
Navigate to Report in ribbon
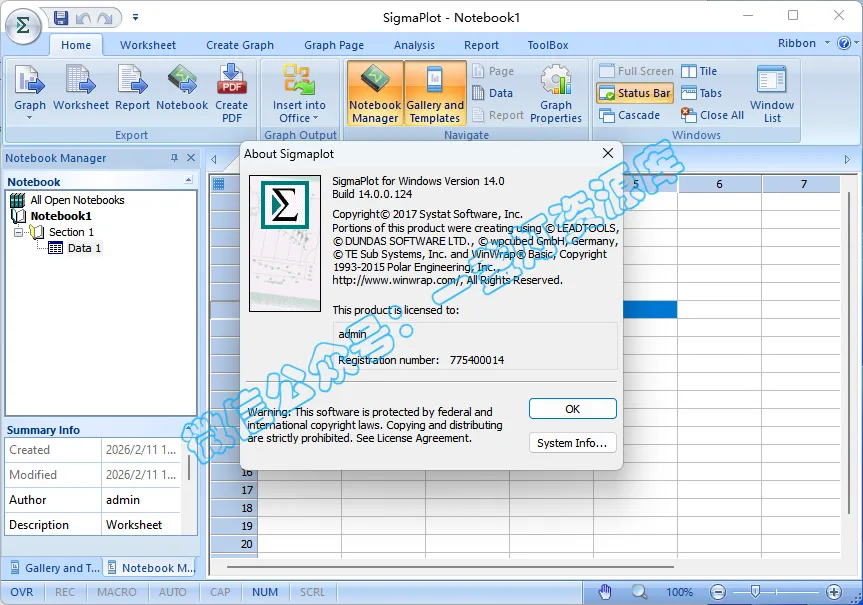tap(498, 115)
